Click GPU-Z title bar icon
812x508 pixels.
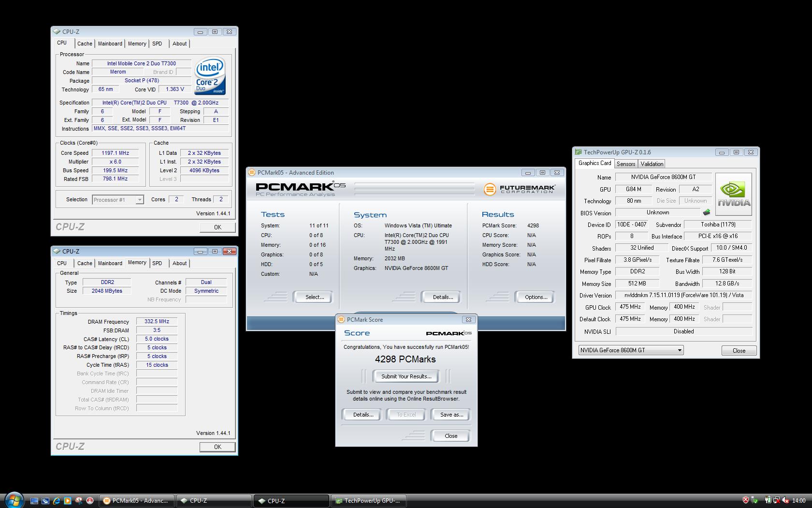(578, 152)
